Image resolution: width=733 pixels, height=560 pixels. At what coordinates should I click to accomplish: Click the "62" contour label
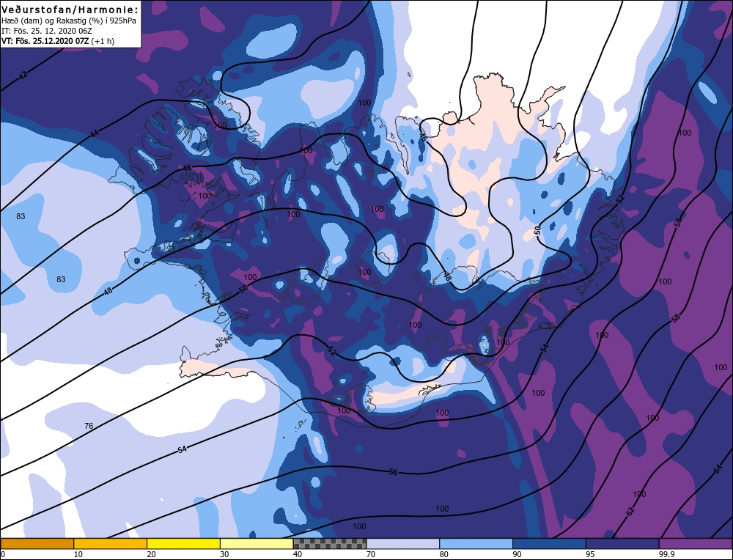[630, 512]
